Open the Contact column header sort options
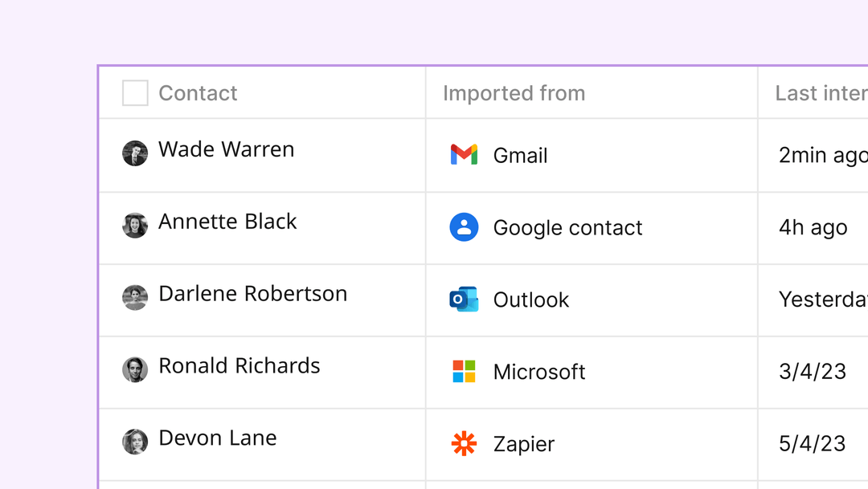This screenshot has height=489, width=868. click(197, 92)
